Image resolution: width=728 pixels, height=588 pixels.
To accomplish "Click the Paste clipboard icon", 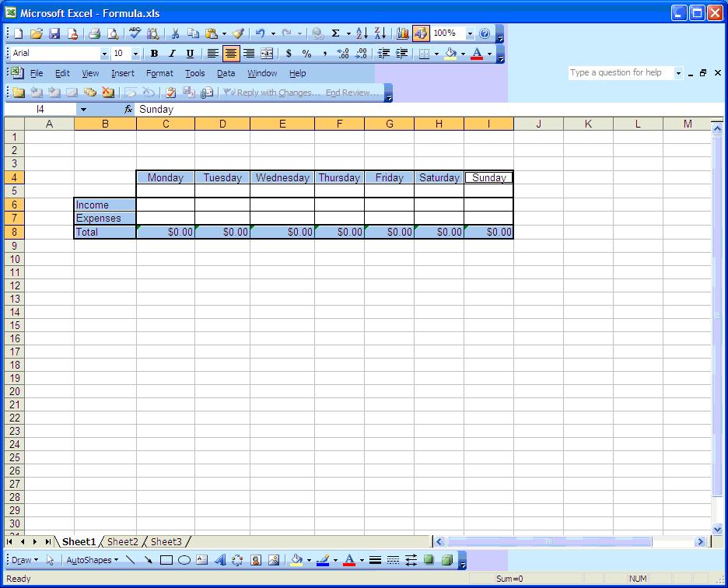I will [x=212, y=33].
